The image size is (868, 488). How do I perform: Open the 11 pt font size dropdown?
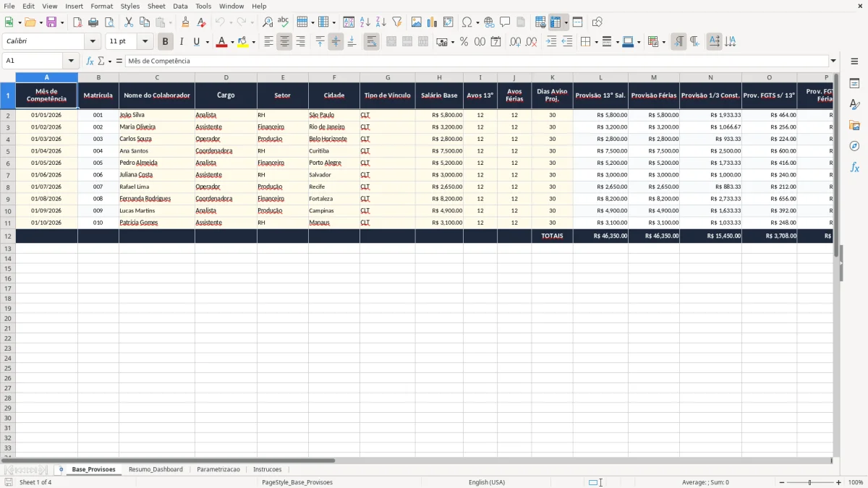pyautogui.click(x=145, y=42)
